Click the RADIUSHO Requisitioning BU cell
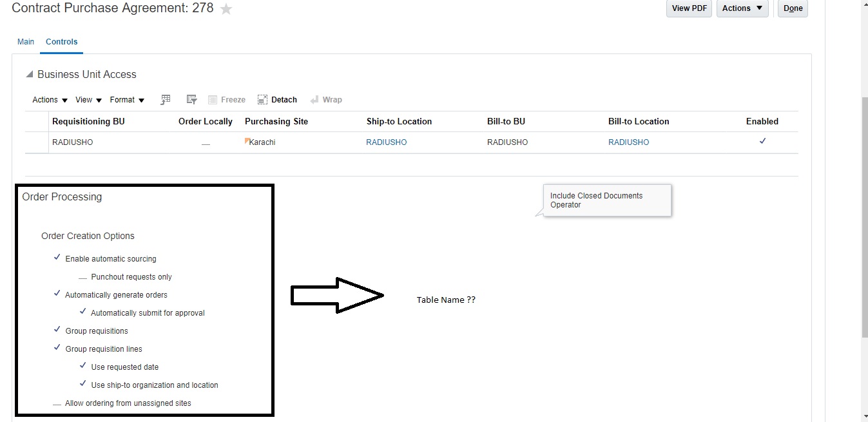 [72, 142]
